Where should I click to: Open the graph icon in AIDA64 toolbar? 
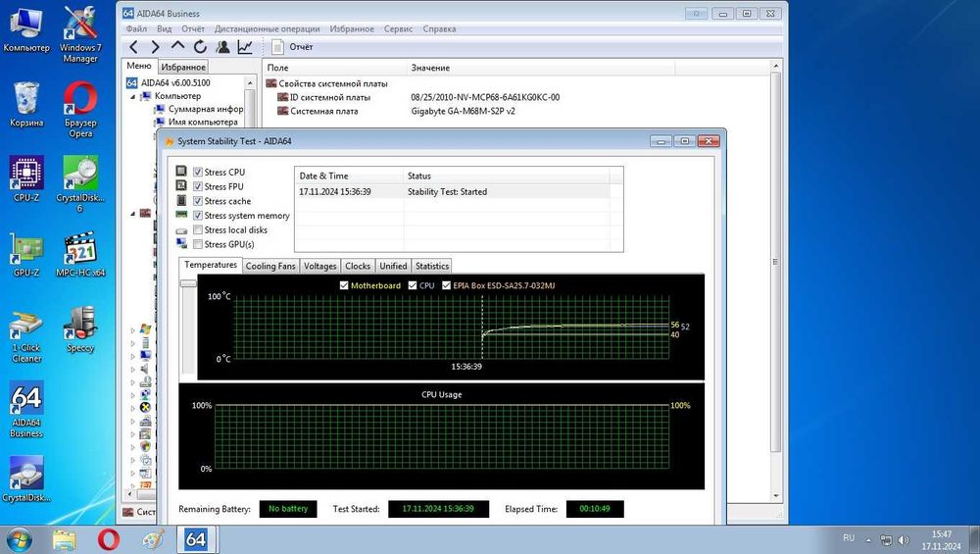pyautogui.click(x=245, y=47)
